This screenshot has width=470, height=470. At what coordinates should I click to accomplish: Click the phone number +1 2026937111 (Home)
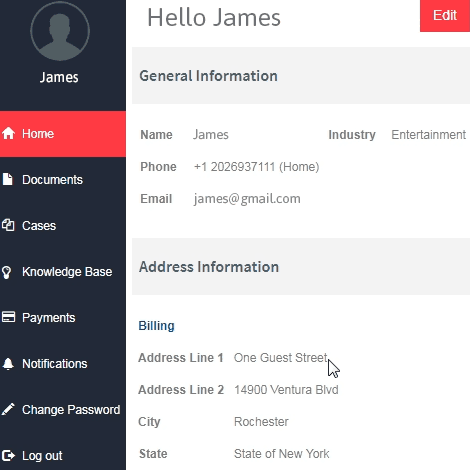257,167
